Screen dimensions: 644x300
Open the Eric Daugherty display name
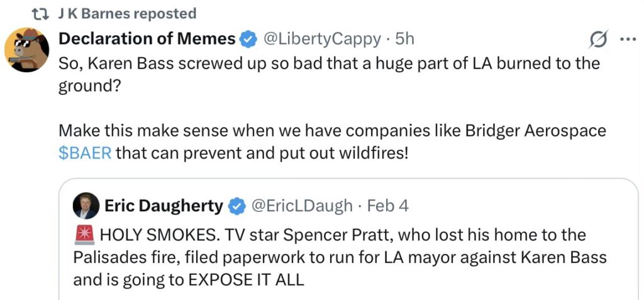(x=164, y=206)
